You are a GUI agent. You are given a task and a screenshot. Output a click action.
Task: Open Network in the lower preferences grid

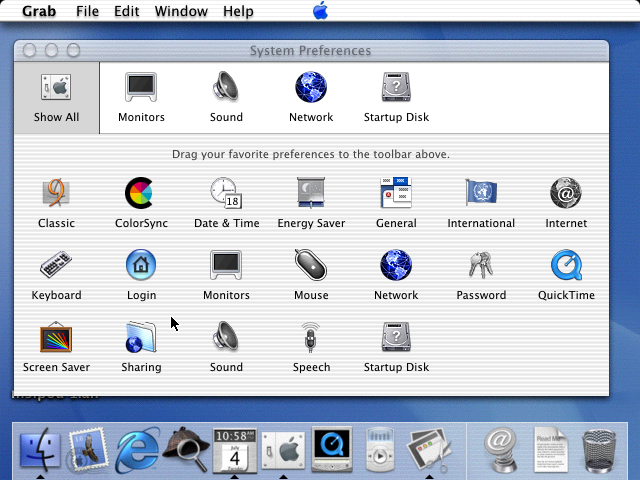(x=396, y=275)
